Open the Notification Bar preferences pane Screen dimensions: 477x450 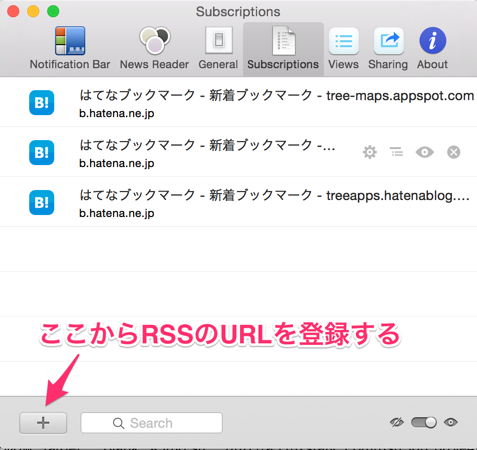pyautogui.click(x=70, y=48)
